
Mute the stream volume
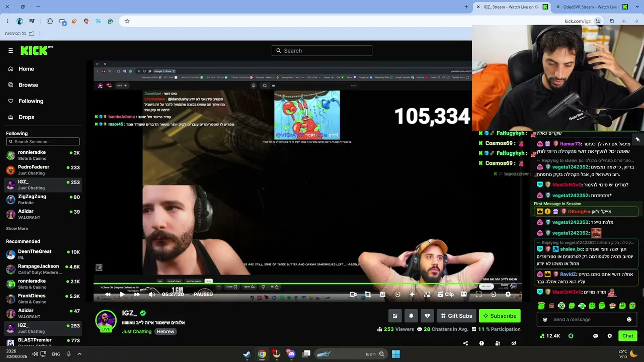(x=152, y=295)
